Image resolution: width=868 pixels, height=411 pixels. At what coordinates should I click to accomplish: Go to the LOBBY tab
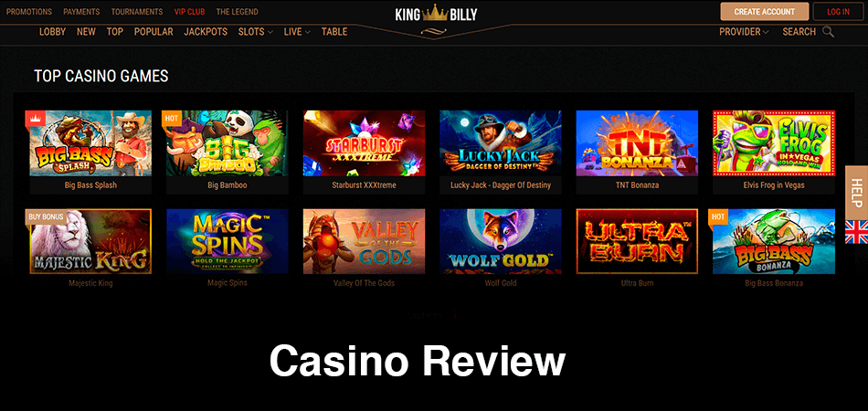tap(53, 32)
